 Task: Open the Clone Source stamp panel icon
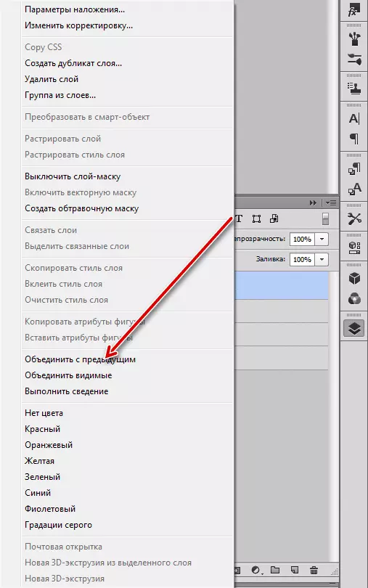click(x=354, y=88)
